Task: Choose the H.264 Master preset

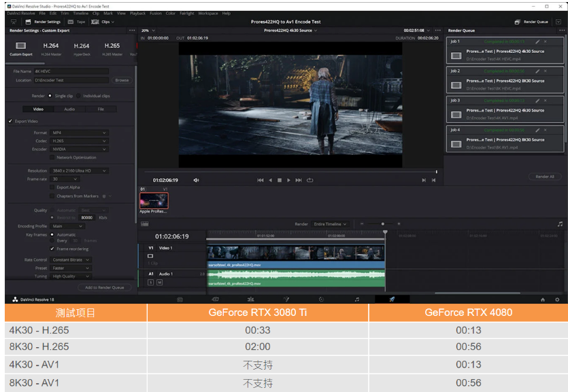Action: click(x=51, y=49)
